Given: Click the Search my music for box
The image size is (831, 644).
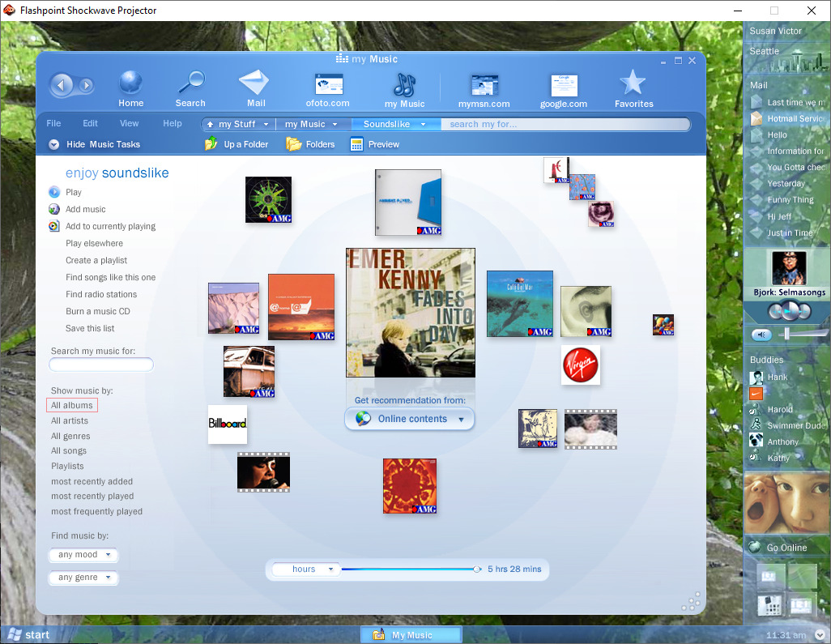Looking at the screenshot, I should (101, 365).
